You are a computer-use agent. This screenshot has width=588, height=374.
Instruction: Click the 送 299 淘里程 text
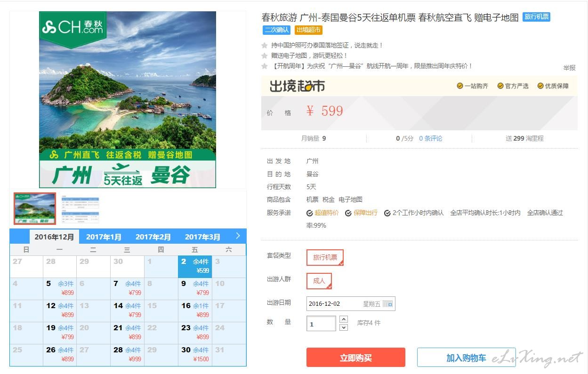coord(524,138)
